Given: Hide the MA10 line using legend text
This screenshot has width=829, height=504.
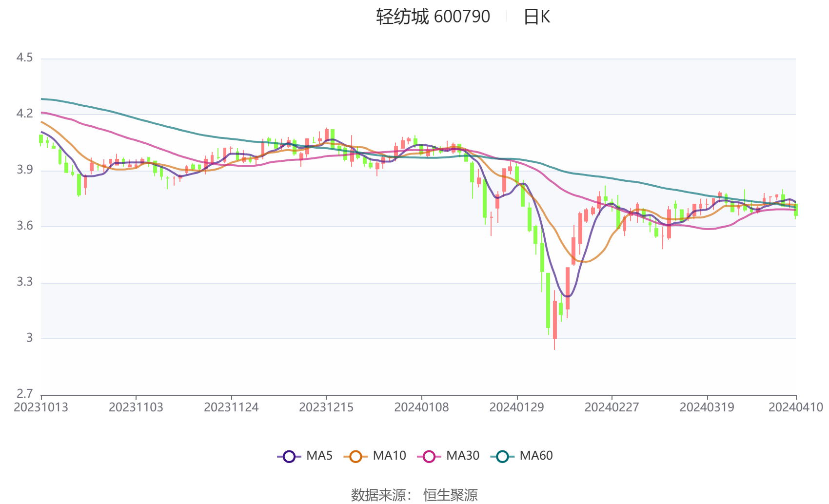Looking at the screenshot, I should [x=389, y=456].
